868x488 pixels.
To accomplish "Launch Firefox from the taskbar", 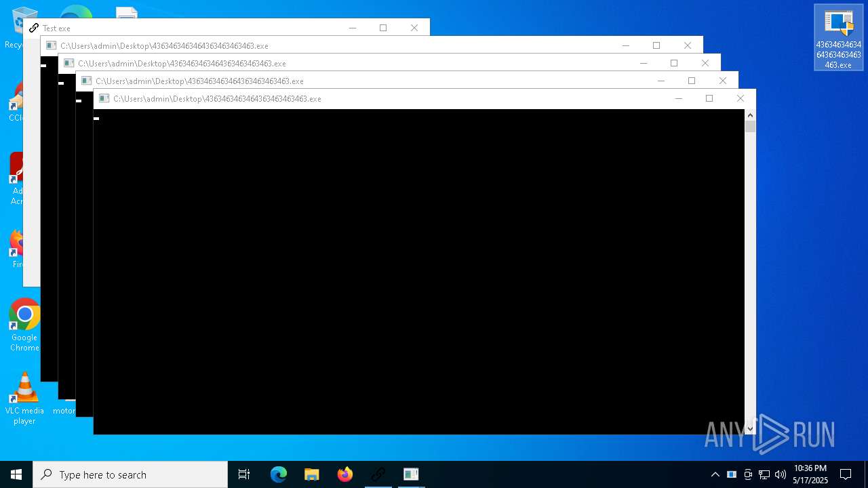I will [x=345, y=474].
